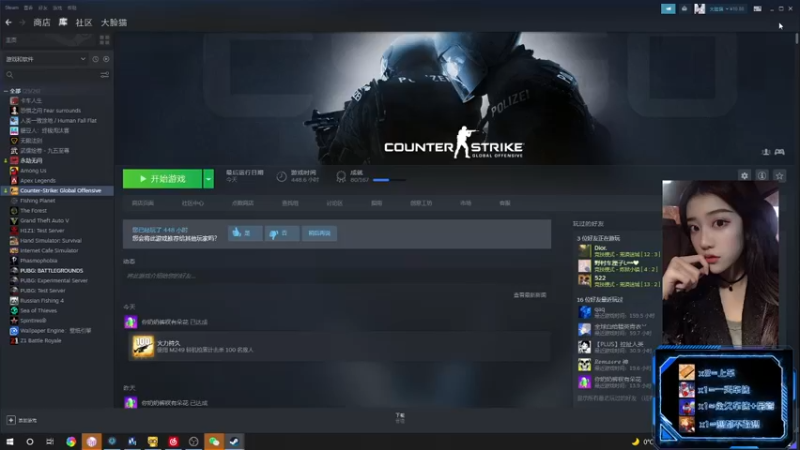Open the play button dropdown arrow
800x450 pixels.
coord(208,179)
